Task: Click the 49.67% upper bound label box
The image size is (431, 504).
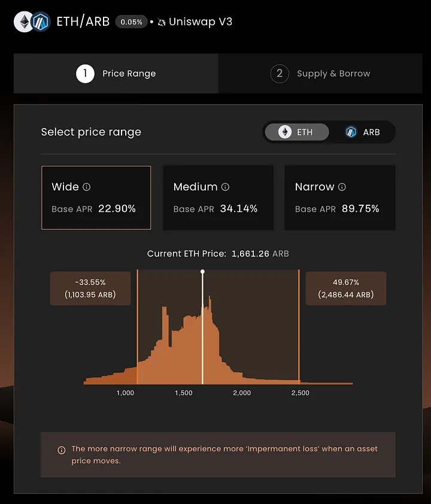Action: point(346,289)
